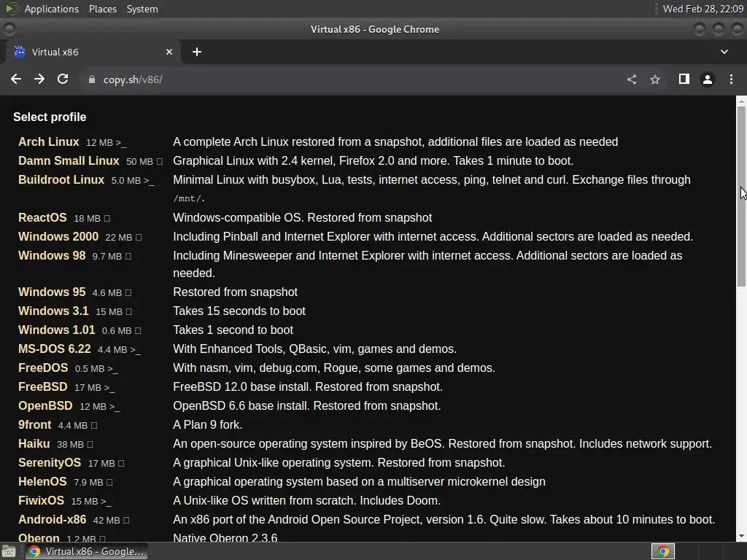Launch the Android-x86 profile
747x560 pixels.
(x=53, y=519)
